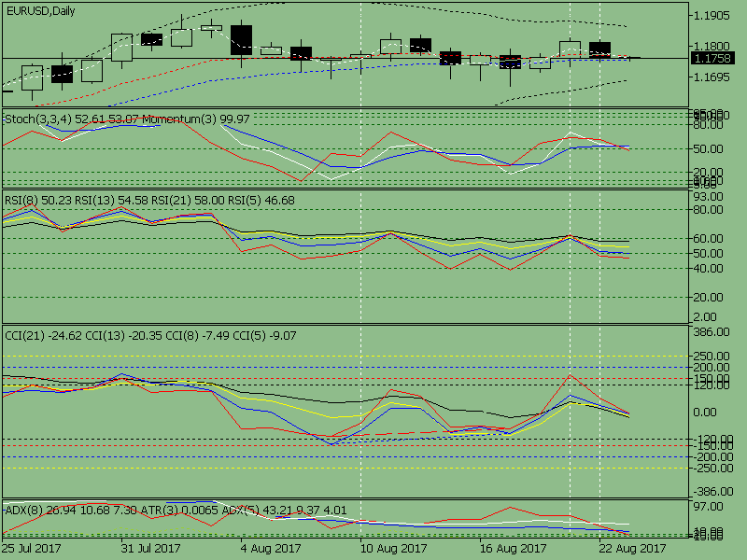747x560 pixels.
Task: Click the 1.1800 price axis value
Action: (x=712, y=46)
